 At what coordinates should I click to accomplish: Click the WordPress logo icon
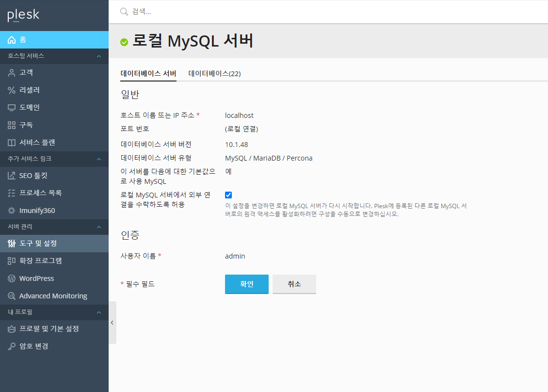tap(12, 278)
